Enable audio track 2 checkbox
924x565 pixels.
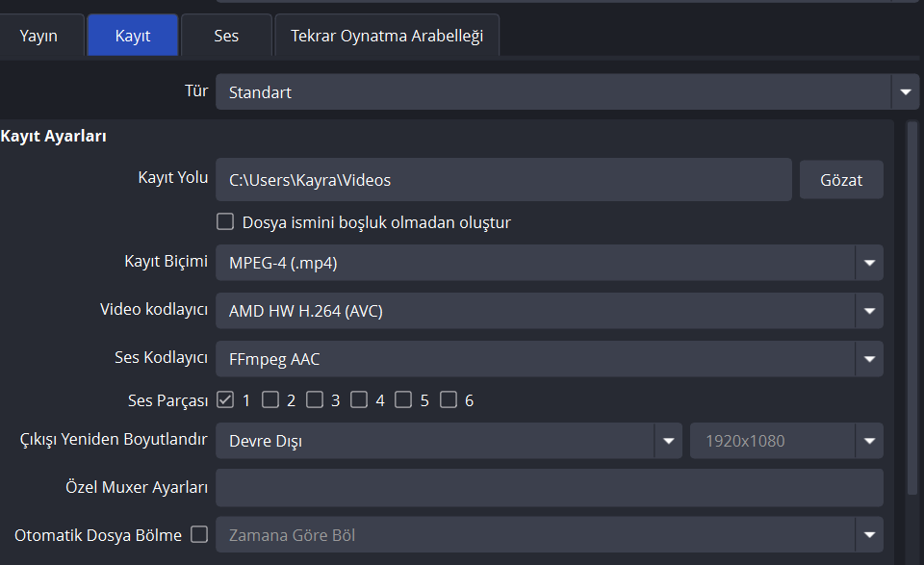click(x=270, y=399)
